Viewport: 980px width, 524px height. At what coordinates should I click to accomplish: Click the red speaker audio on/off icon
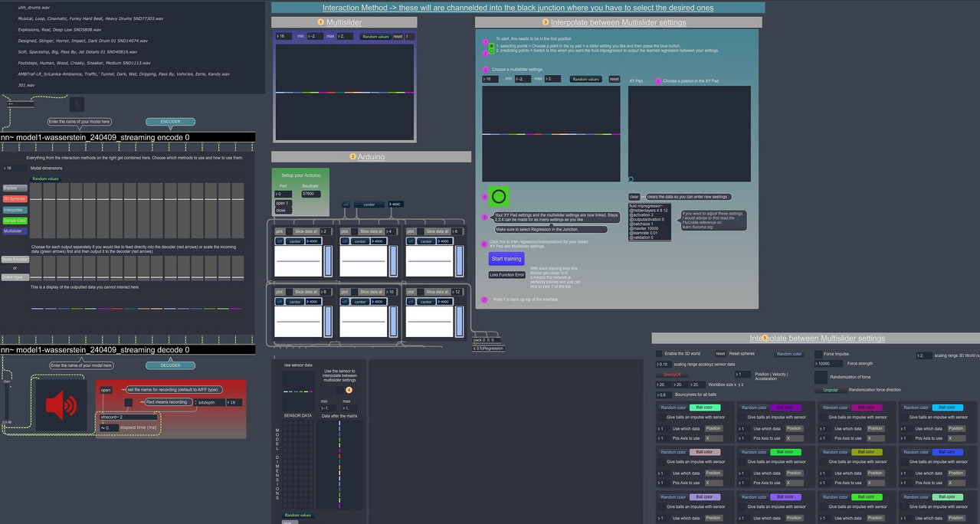pyautogui.click(x=61, y=404)
